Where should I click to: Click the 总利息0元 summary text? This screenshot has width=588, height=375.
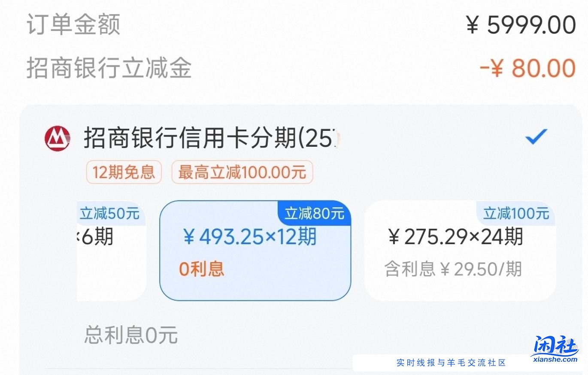click(128, 337)
